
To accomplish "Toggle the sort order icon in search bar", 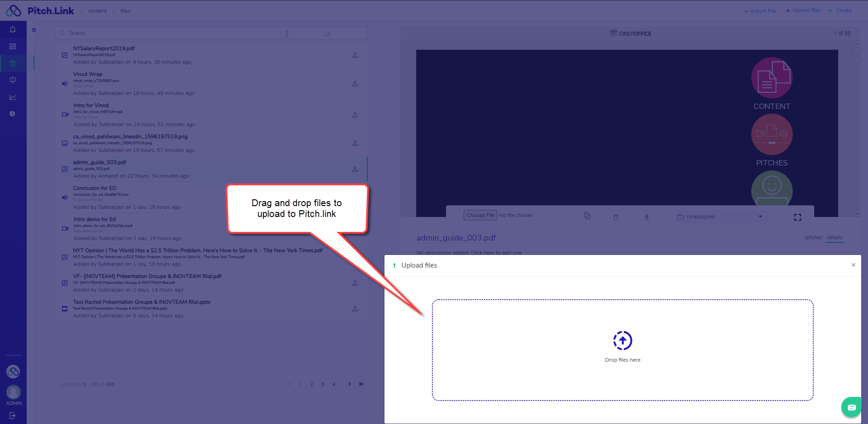I will [x=327, y=33].
